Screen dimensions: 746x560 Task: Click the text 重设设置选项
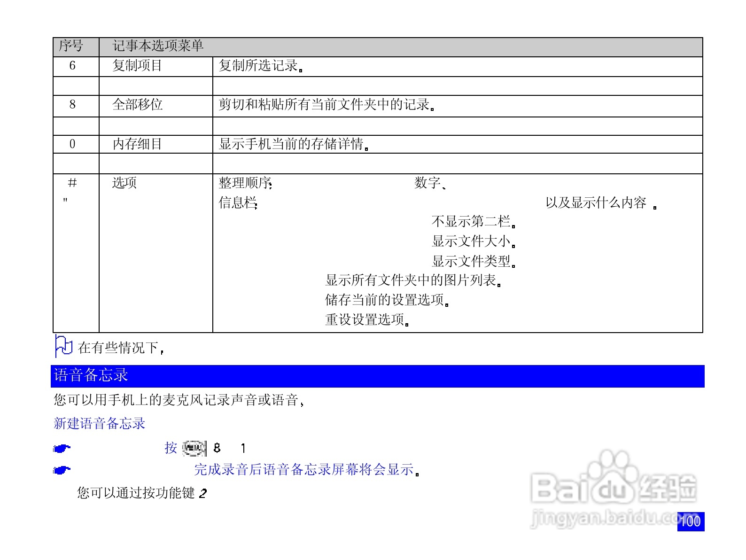[x=367, y=319]
